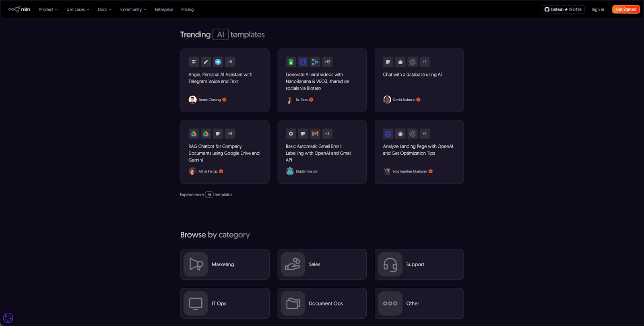Click Martijn Kerver's pixel avatar
The height and width of the screenshot is (326, 644).
click(x=290, y=171)
